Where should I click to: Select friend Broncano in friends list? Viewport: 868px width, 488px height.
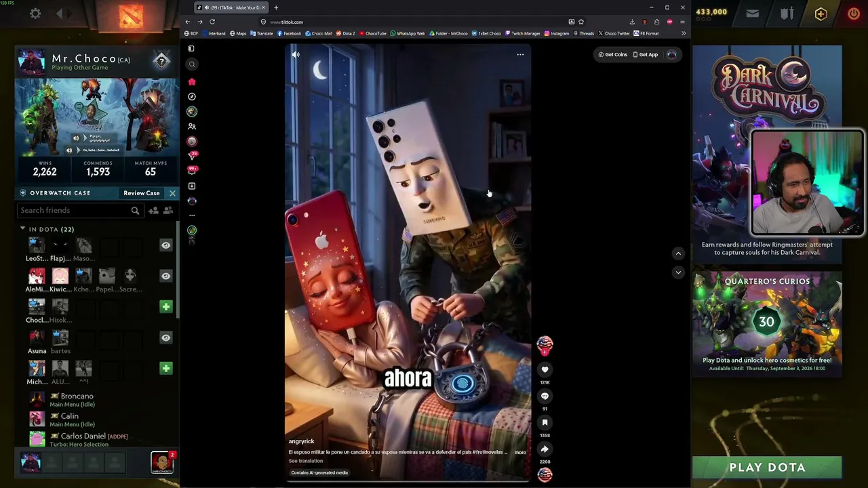click(x=95, y=400)
